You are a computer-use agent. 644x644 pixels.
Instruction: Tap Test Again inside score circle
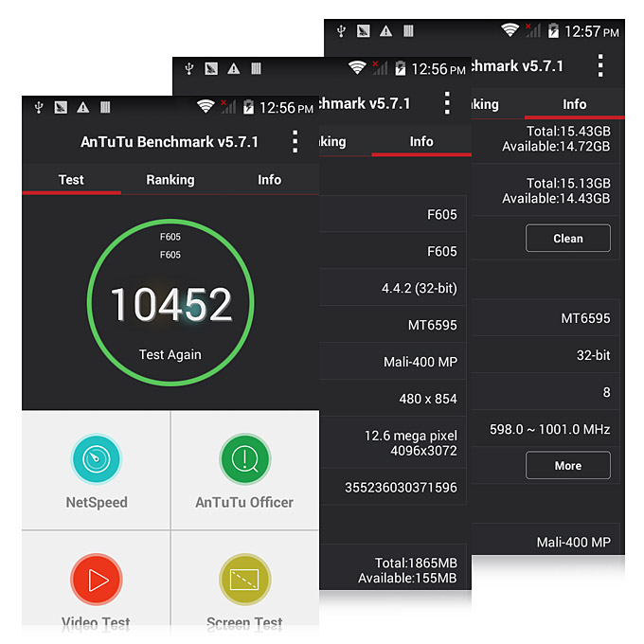coord(170,354)
